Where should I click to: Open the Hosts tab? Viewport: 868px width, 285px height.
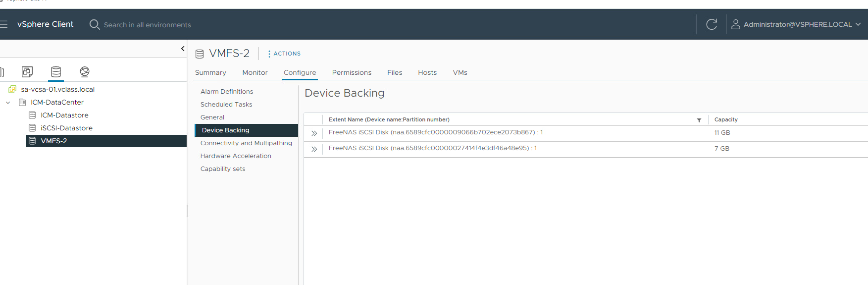click(427, 72)
